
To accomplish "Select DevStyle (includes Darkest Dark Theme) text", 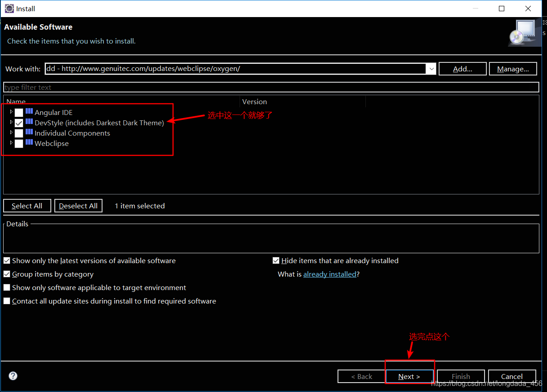I will [x=99, y=123].
